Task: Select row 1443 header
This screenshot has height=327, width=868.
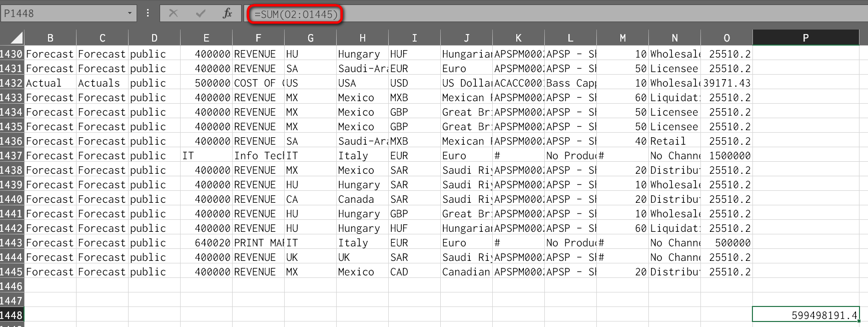Action: (12, 243)
